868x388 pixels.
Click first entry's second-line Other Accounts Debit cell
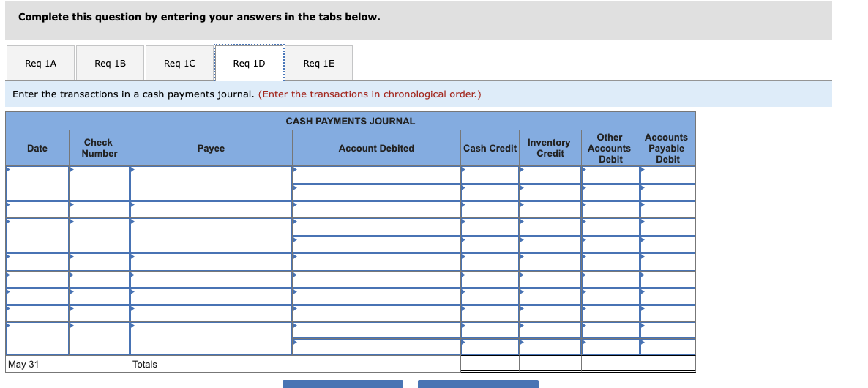(x=610, y=193)
